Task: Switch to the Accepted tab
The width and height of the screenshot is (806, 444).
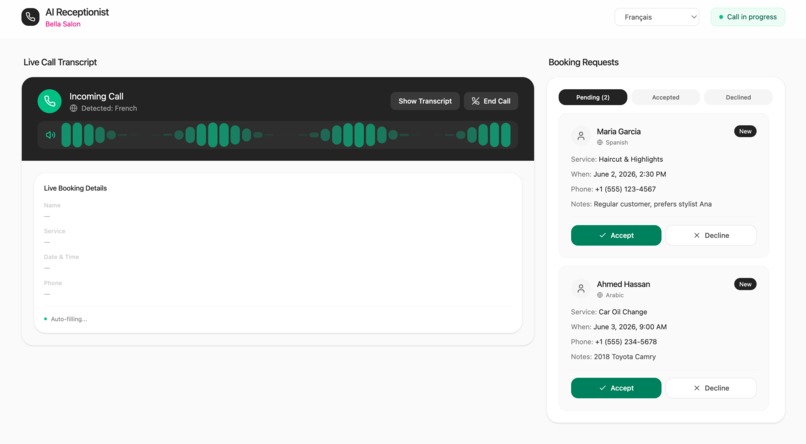Action: (x=666, y=97)
